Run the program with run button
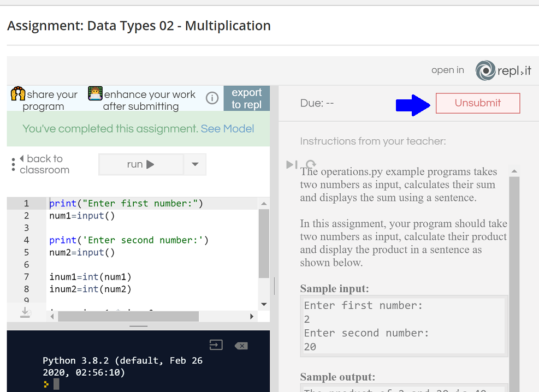This screenshot has height=392, width=539. pos(141,164)
